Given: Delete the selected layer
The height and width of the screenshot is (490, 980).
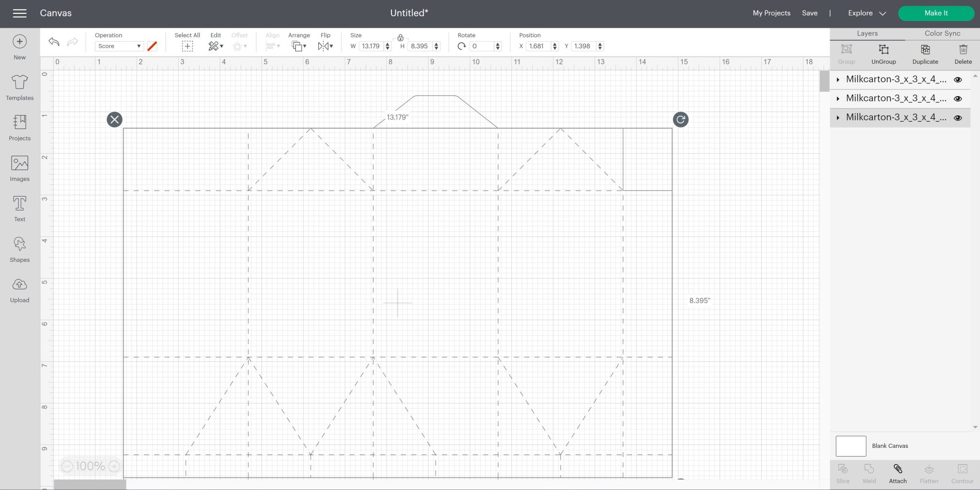Looking at the screenshot, I should [x=963, y=54].
